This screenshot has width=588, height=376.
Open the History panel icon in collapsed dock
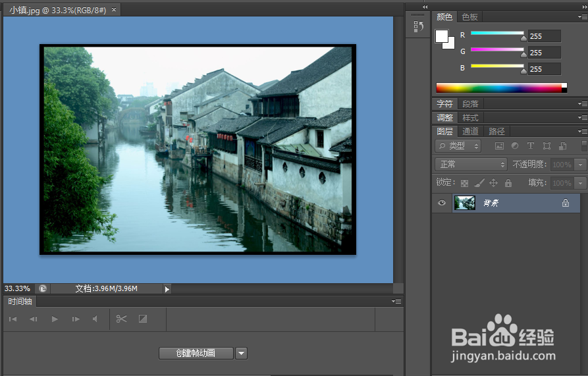419,26
